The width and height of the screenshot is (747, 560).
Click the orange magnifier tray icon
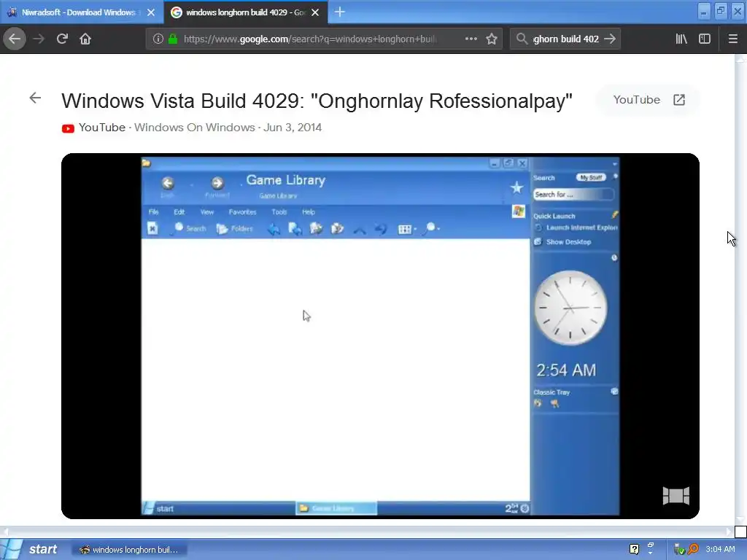[x=693, y=550]
